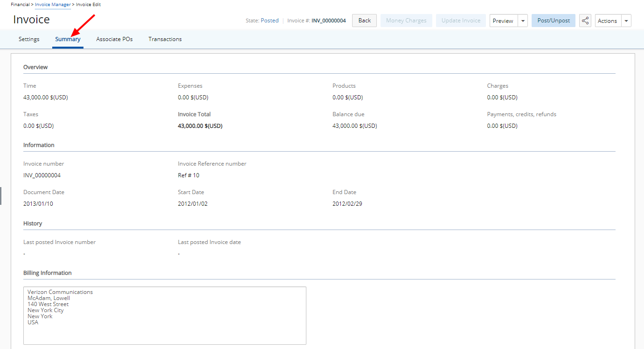Click the New York City address line
This screenshot has height=349, width=644.
pyautogui.click(x=45, y=310)
